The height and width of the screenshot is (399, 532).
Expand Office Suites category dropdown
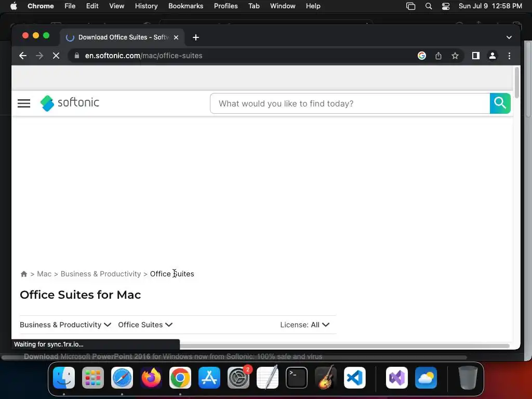(145, 325)
